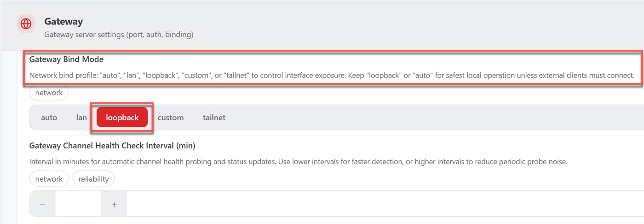Increase health check interval with plus button
The width and height of the screenshot is (644, 224).
click(114, 205)
